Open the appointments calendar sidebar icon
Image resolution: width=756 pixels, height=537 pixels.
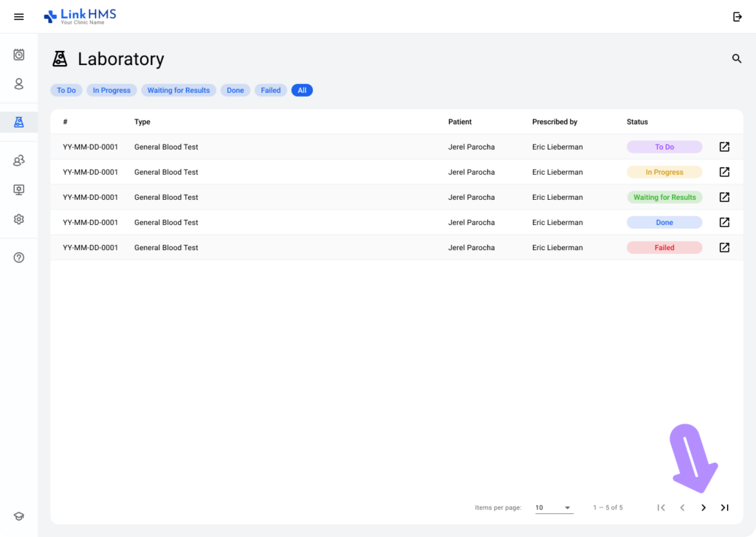[x=18, y=55]
